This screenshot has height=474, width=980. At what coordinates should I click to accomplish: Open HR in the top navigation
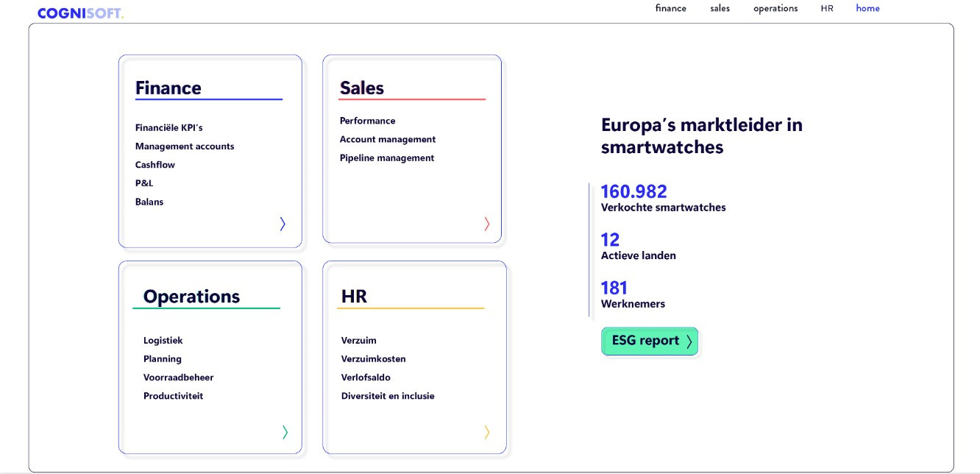tap(827, 9)
